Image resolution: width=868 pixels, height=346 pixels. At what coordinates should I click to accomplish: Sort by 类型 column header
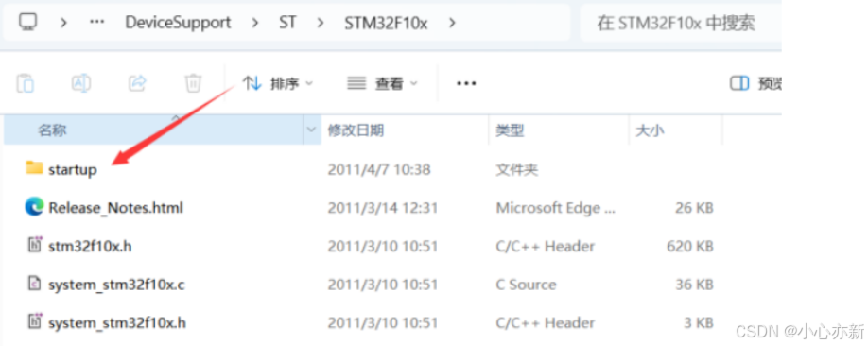coord(510,130)
